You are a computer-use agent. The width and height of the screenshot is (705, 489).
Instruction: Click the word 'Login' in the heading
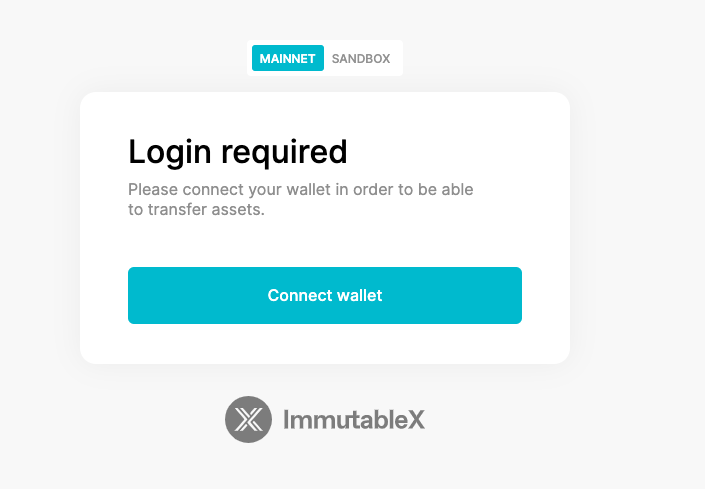(170, 153)
